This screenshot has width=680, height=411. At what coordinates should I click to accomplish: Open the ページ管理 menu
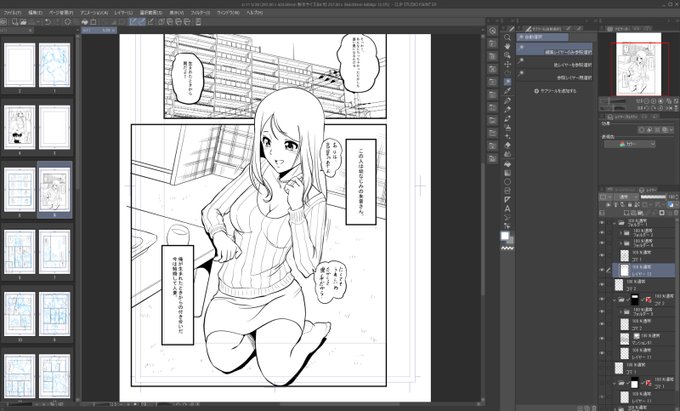click(61, 13)
